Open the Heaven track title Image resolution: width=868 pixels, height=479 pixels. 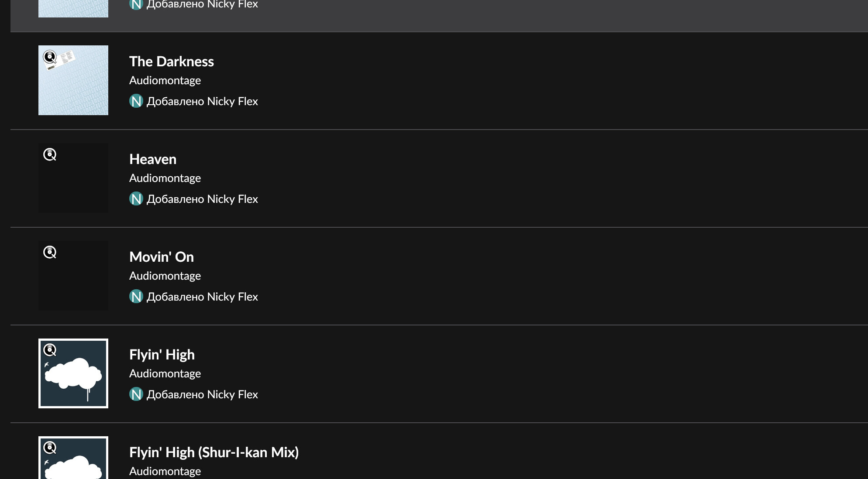point(153,159)
